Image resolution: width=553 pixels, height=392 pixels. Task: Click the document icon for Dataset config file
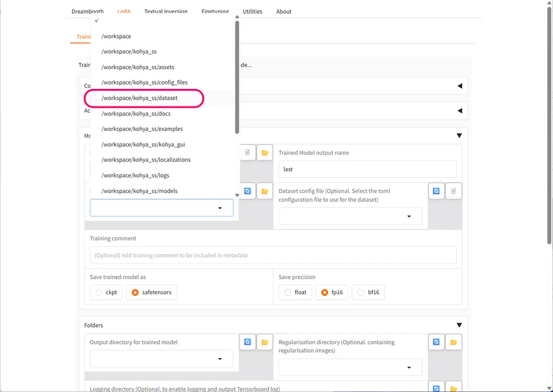453,191
